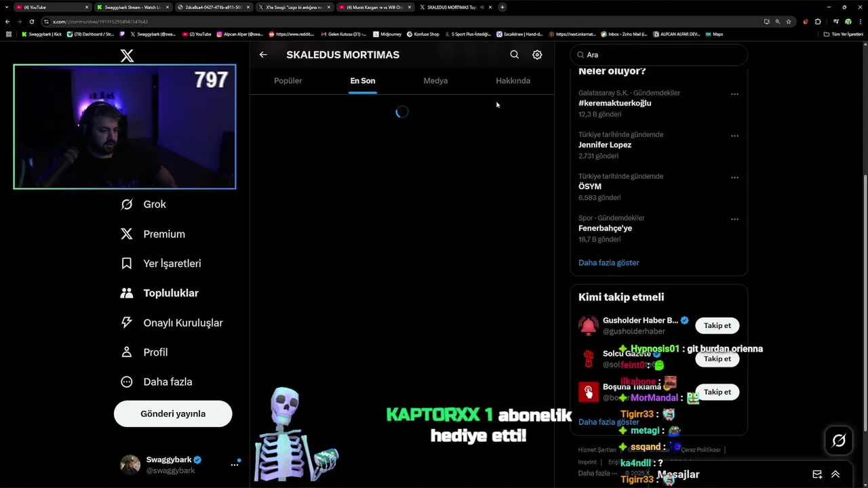Switch to the Medya tab

click(435, 81)
